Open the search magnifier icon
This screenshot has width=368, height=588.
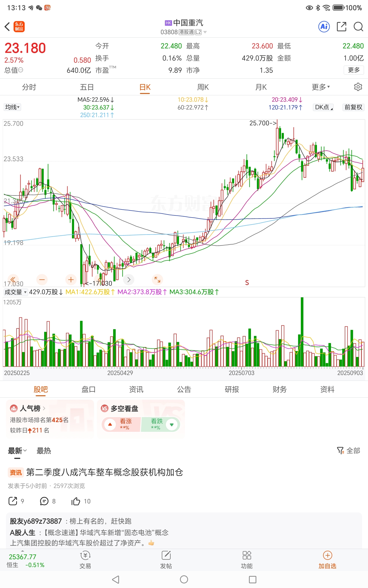358,26
